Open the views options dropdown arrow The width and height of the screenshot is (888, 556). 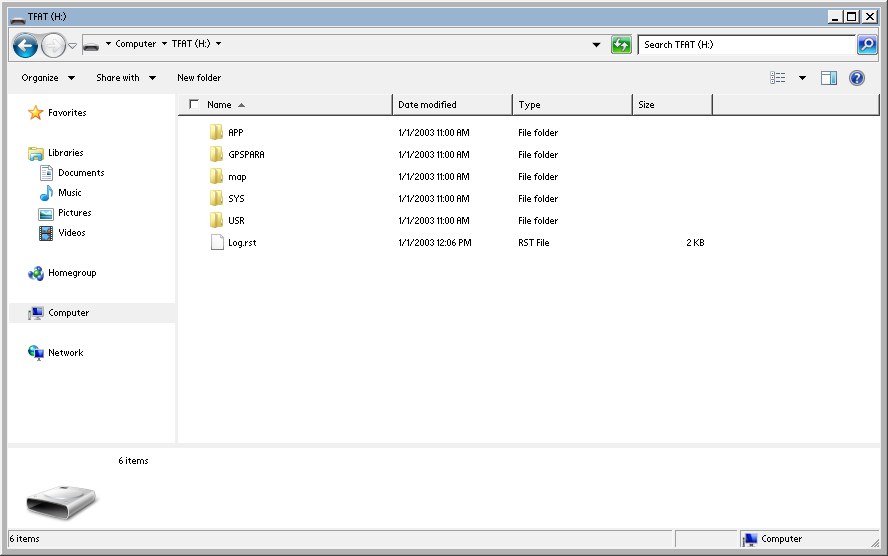(x=802, y=78)
